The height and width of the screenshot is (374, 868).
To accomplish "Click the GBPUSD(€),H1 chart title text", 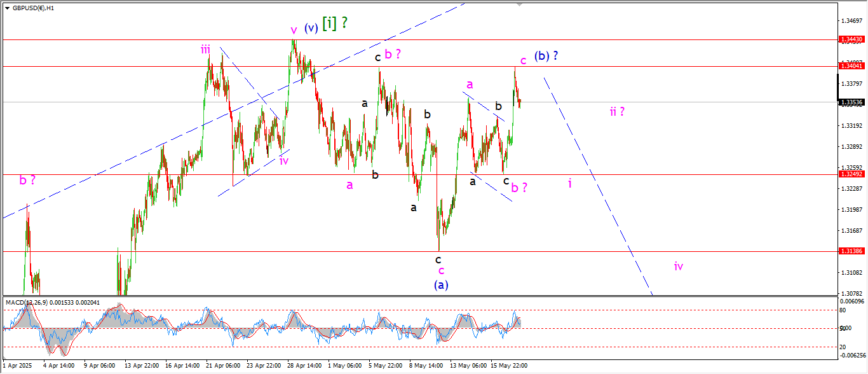I will pyautogui.click(x=33, y=8).
